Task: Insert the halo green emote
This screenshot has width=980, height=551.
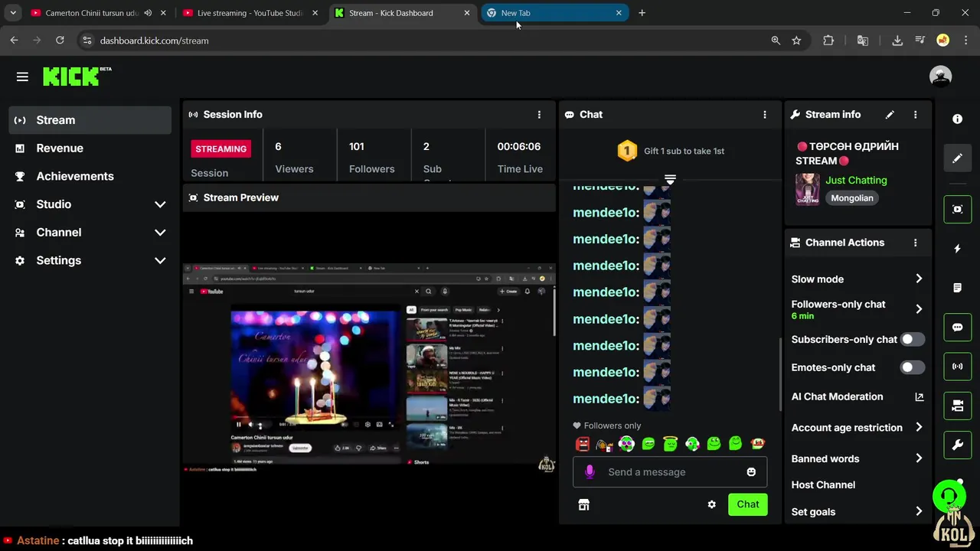Action: (670, 444)
